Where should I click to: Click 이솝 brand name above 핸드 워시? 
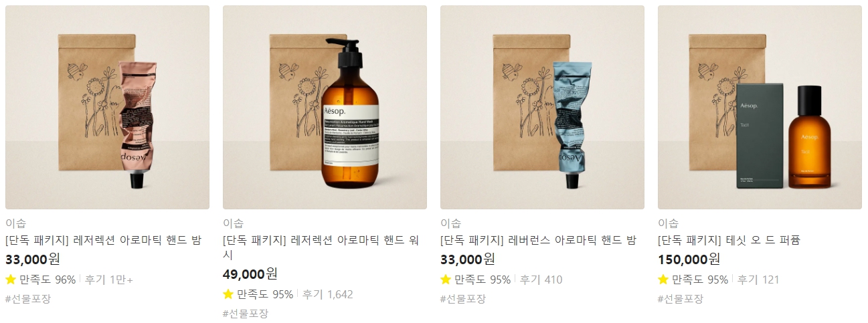pos(233,223)
